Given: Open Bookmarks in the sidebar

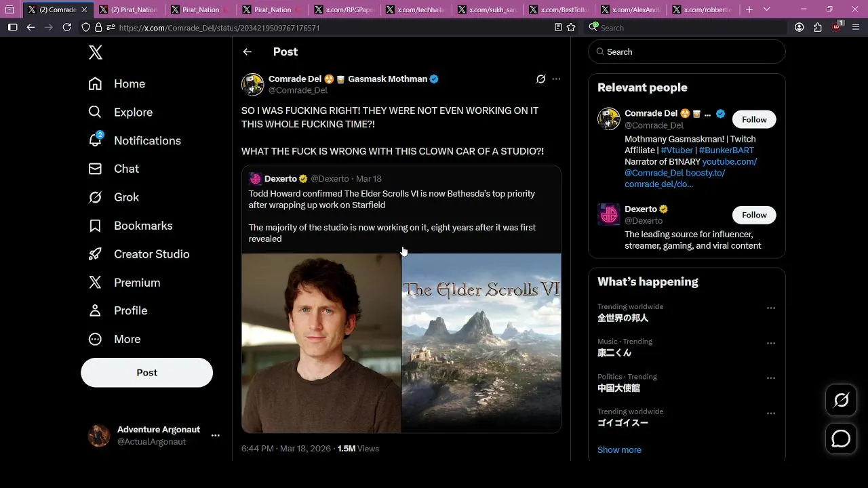Looking at the screenshot, I should (x=130, y=226).
